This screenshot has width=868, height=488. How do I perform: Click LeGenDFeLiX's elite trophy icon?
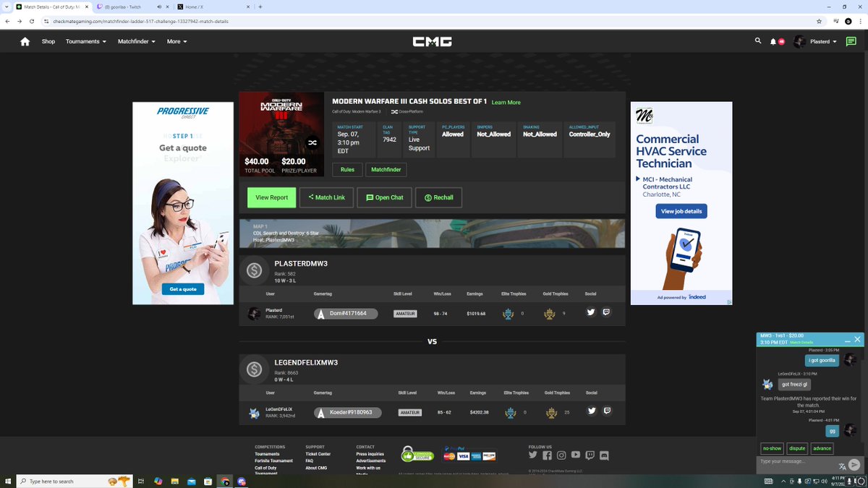tap(509, 412)
